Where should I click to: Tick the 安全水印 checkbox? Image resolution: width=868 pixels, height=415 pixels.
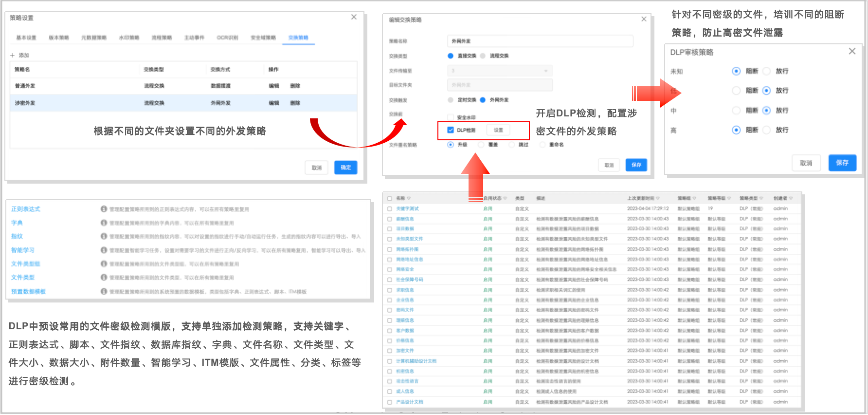[451, 117]
